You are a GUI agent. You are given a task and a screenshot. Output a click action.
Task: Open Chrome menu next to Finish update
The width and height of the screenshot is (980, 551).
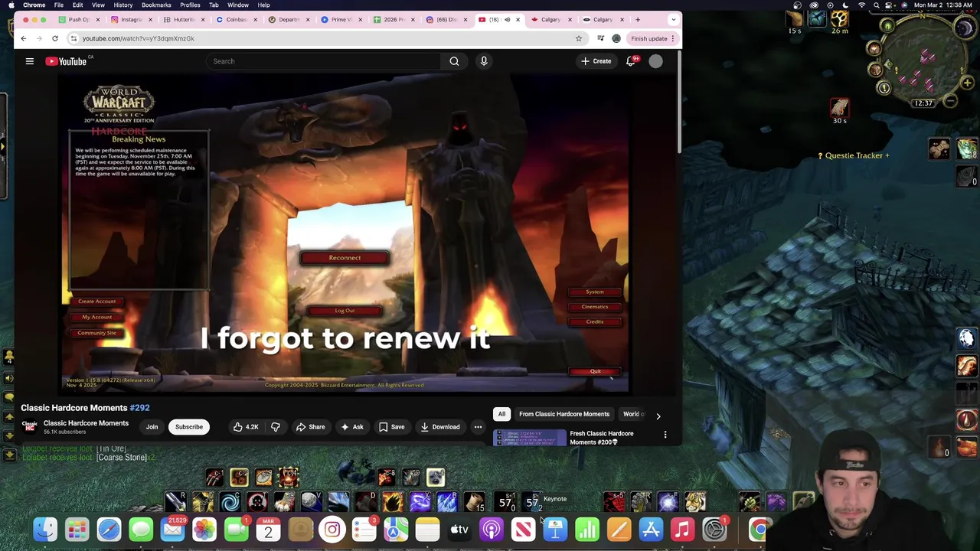pyautogui.click(x=673, y=38)
